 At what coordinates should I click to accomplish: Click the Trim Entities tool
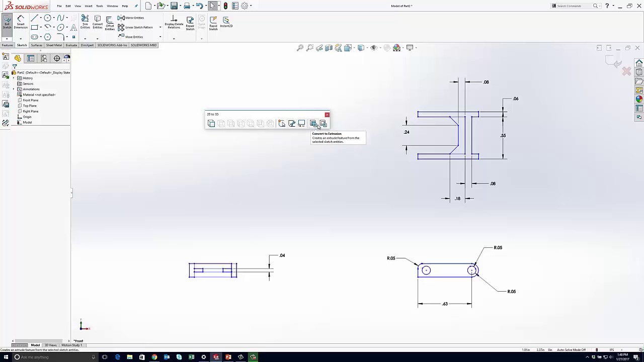(85, 22)
